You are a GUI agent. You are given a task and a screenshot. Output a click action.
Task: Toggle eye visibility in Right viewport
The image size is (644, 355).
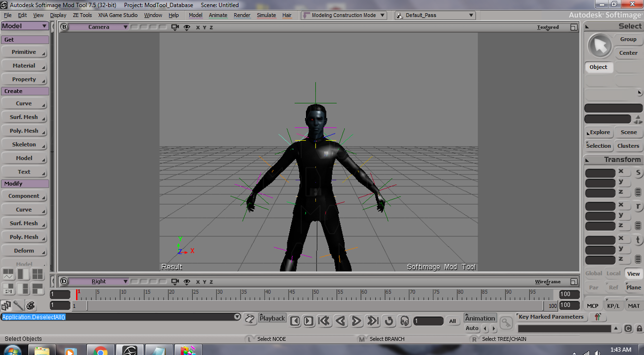(x=187, y=282)
